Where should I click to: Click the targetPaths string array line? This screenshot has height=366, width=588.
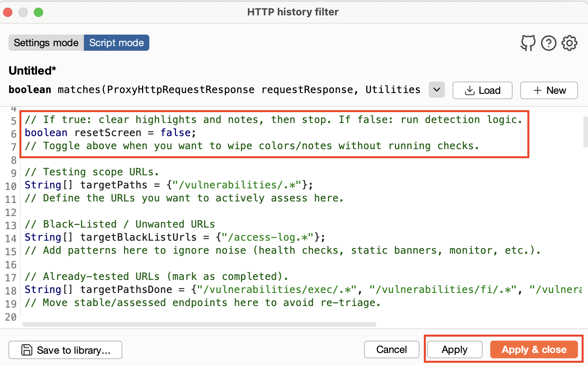point(169,185)
